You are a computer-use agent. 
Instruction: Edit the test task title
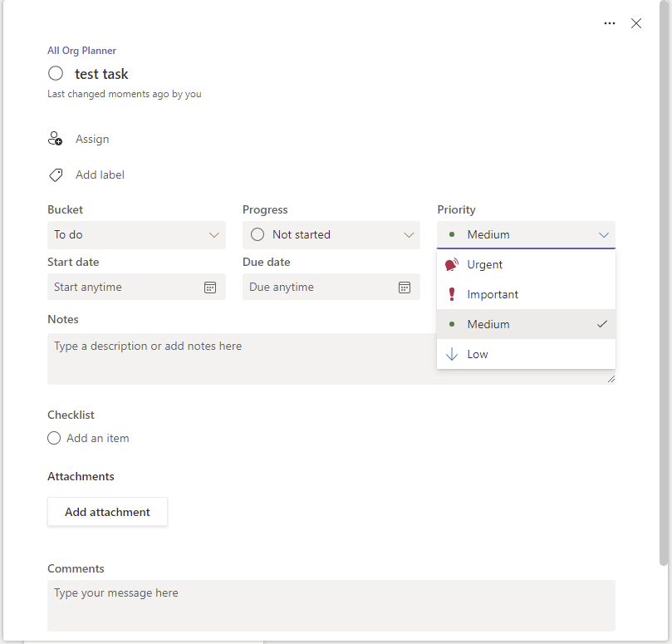click(101, 74)
